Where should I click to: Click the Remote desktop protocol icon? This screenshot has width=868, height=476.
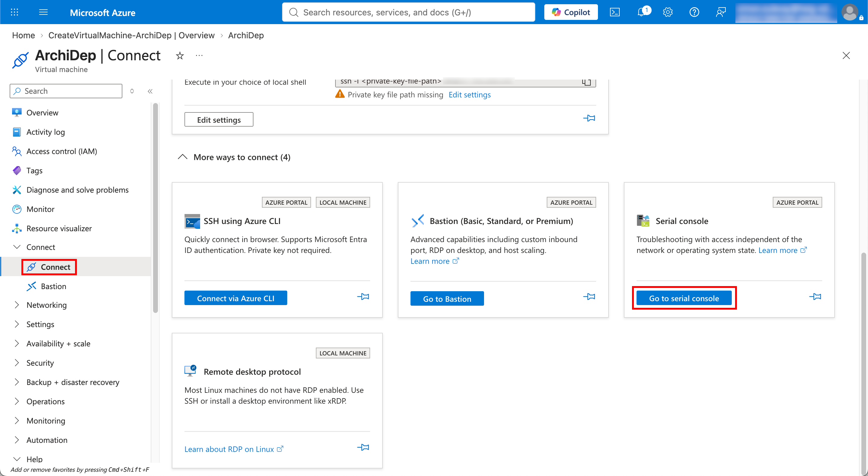click(190, 371)
